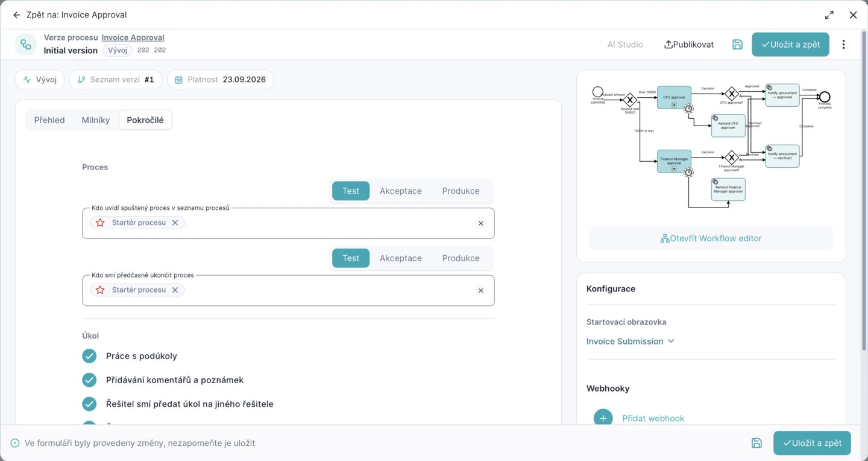This screenshot has width=868, height=461.
Task: Toggle 'Práce s podúkoly' checkbox
Action: pos(89,356)
